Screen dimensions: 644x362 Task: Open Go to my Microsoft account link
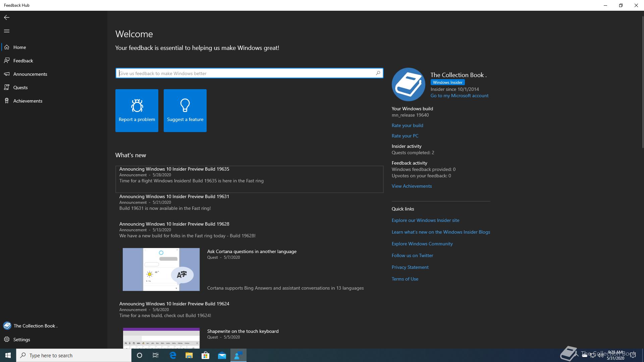[459, 96]
